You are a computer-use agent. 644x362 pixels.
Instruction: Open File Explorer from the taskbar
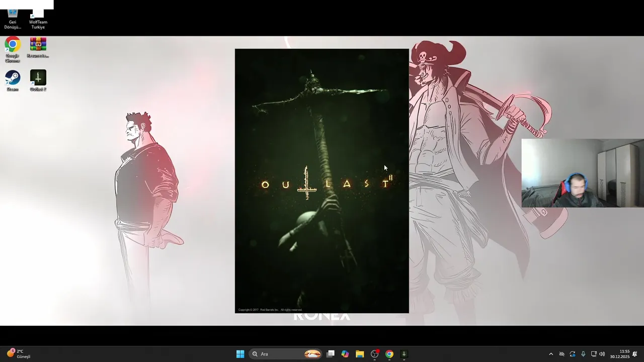point(360,354)
